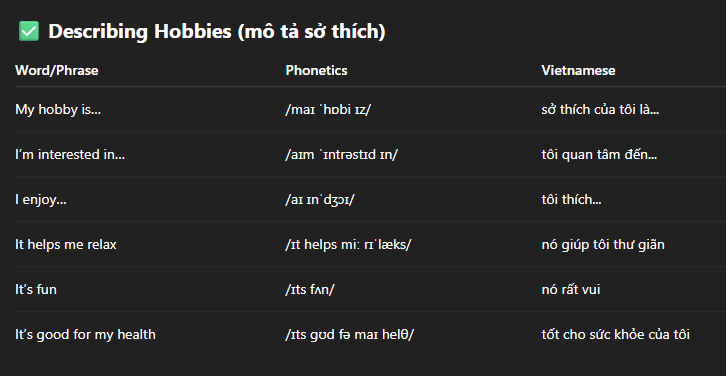The width and height of the screenshot is (726, 376).
Task: Click the phrase 'I'm interested in...'
Action: tap(70, 155)
